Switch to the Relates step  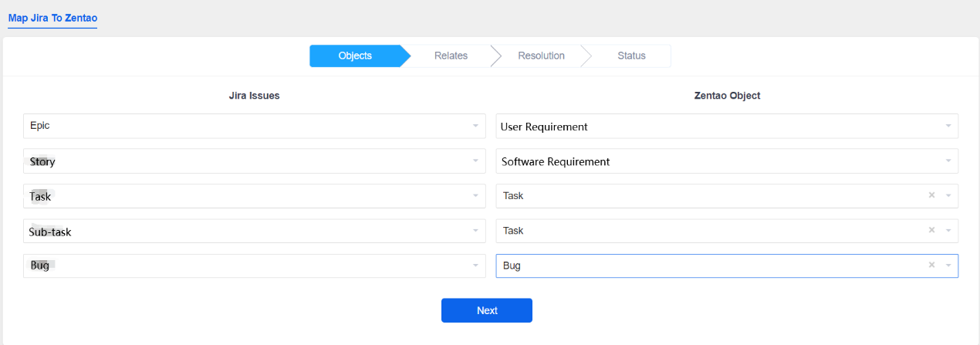point(451,56)
